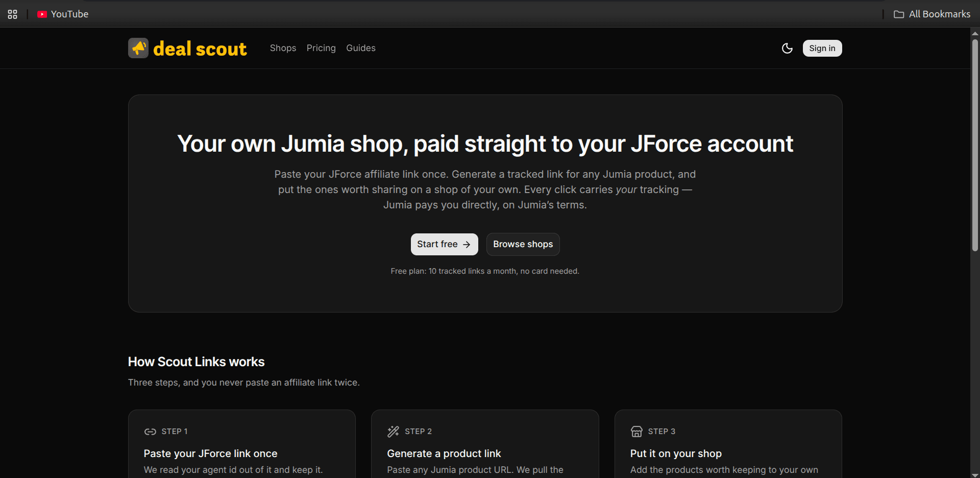Click the deal scout megaphone logo icon
This screenshot has height=478, width=980.
point(138,48)
